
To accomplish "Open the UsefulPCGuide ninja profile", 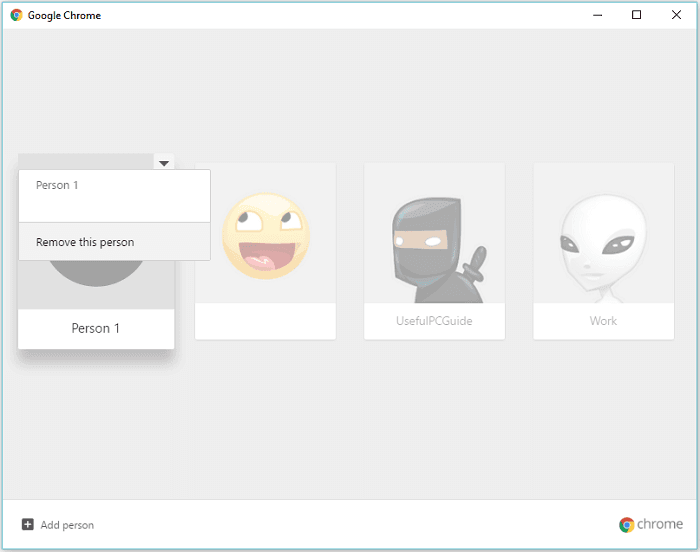I will [434, 251].
